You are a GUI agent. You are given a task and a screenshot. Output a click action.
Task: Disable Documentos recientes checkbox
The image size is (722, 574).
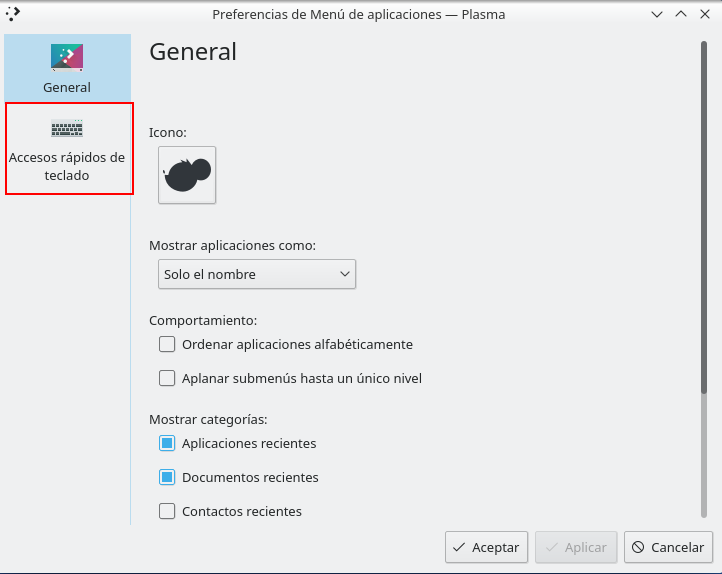167,477
